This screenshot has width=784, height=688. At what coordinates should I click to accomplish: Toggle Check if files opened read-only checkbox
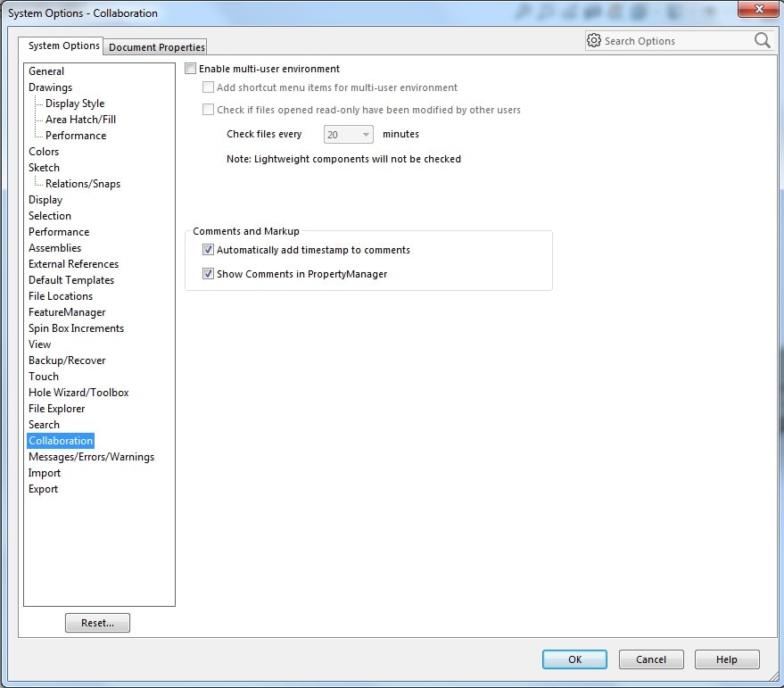click(x=208, y=110)
